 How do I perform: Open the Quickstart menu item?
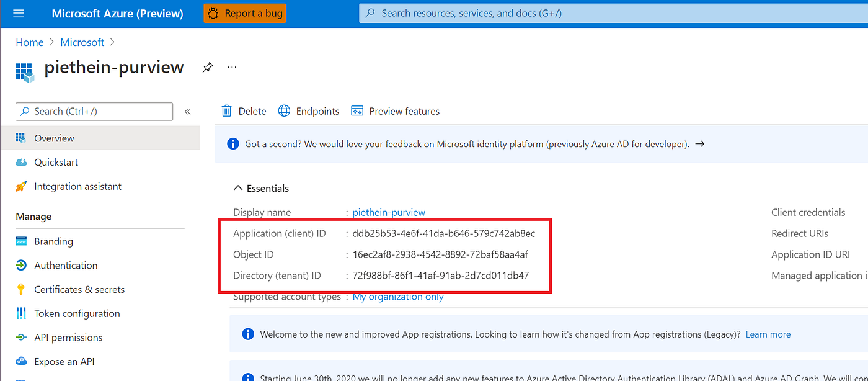[100, 162]
